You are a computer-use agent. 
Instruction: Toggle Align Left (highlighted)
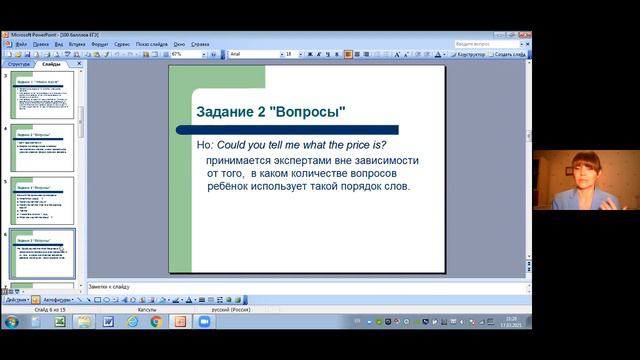coord(348,54)
